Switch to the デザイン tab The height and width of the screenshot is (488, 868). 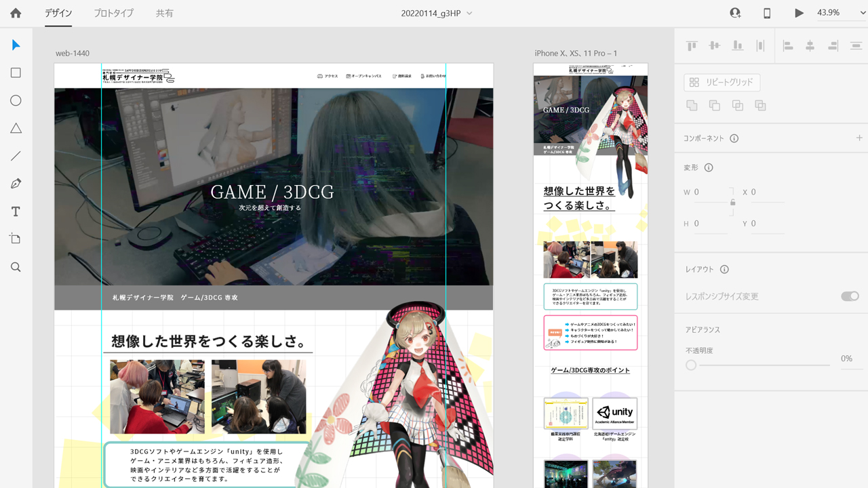pos(58,13)
